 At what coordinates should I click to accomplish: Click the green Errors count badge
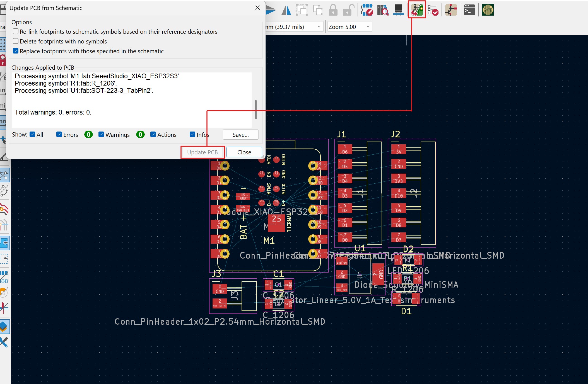click(88, 135)
